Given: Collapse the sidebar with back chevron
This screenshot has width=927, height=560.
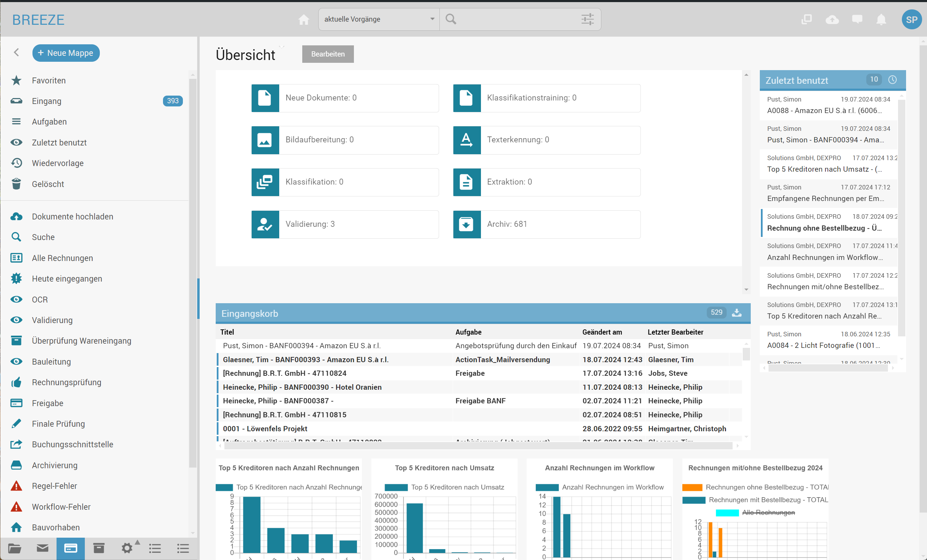Looking at the screenshot, I should click(x=16, y=53).
